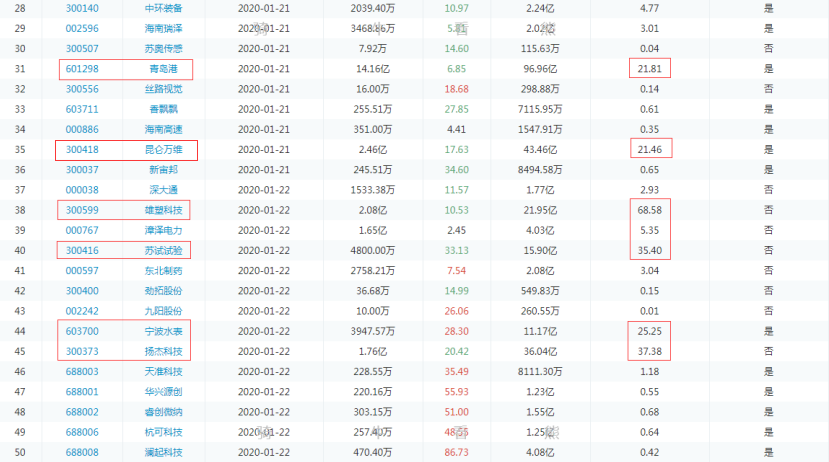The image size is (829, 462).
Task: Open 雄塑科技 stock link
Action: (x=163, y=210)
